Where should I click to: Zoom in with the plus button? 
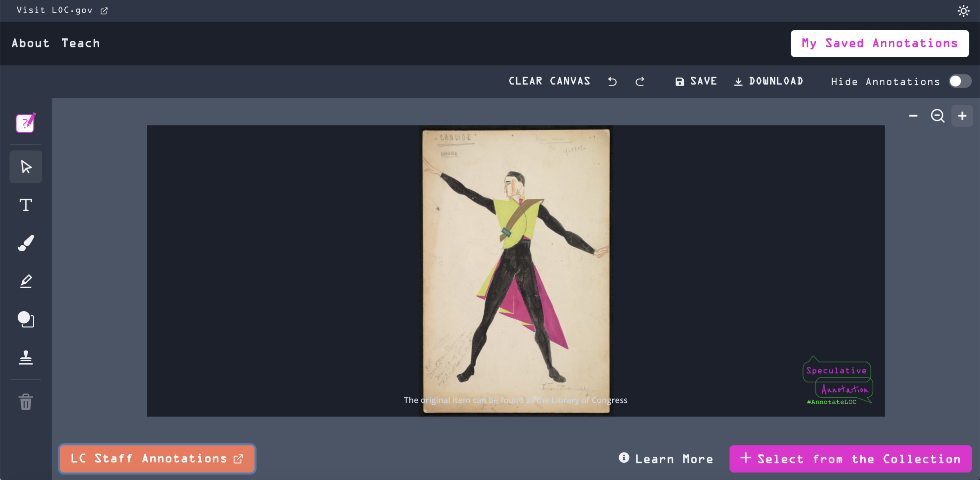tap(962, 116)
